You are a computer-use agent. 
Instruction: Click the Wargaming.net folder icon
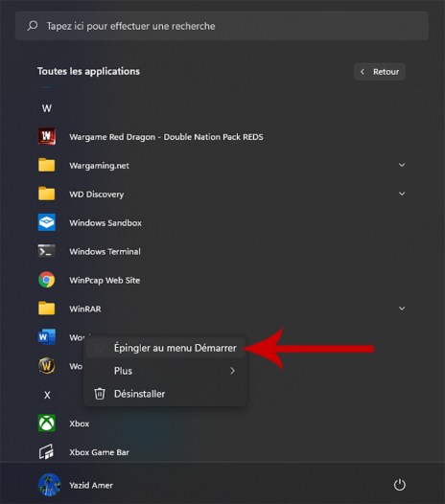[47, 165]
